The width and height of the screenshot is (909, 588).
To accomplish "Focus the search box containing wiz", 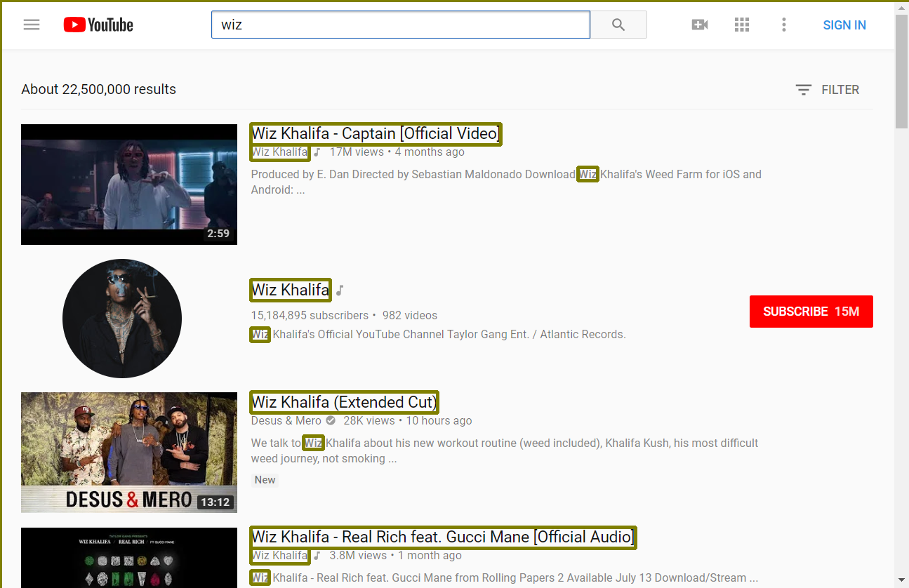I will [401, 25].
